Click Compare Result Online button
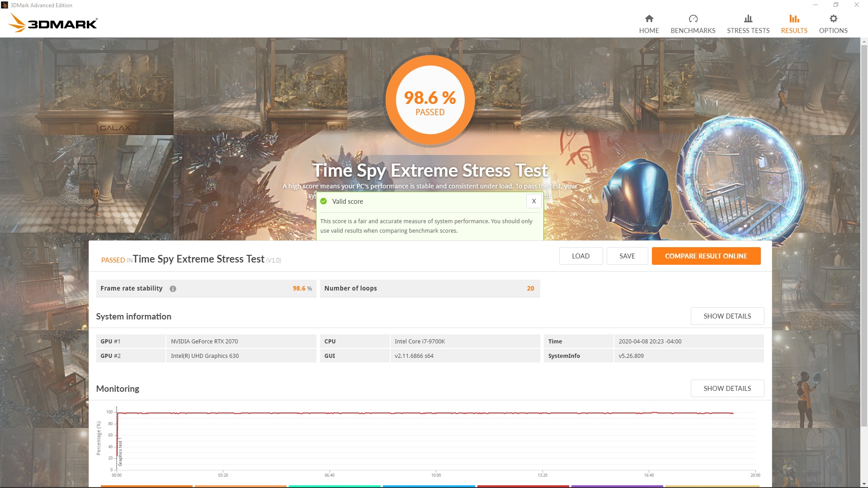This screenshot has width=868, height=488. pyautogui.click(x=706, y=256)
